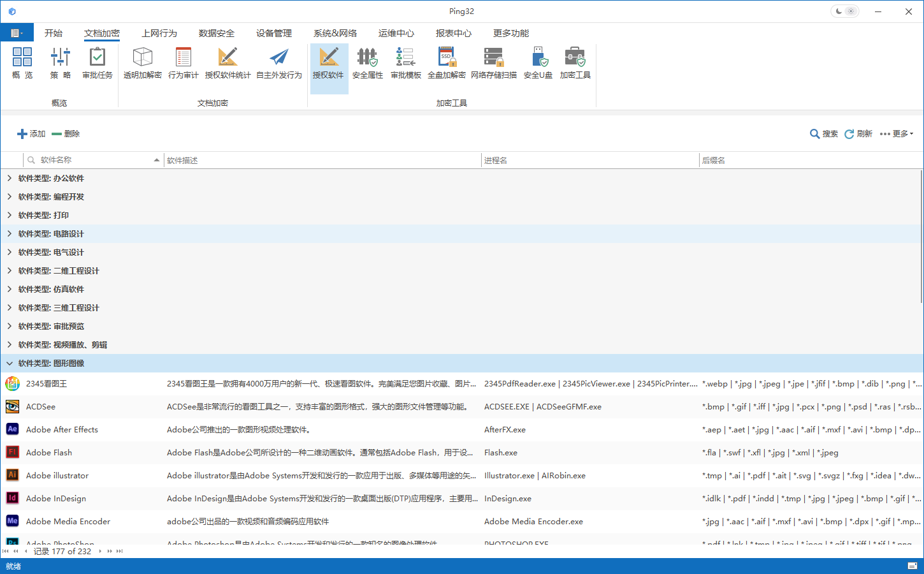The height and width of the screenshot is (574, 924).
Task: Go to the next record arrow
Action: (100, 551)
